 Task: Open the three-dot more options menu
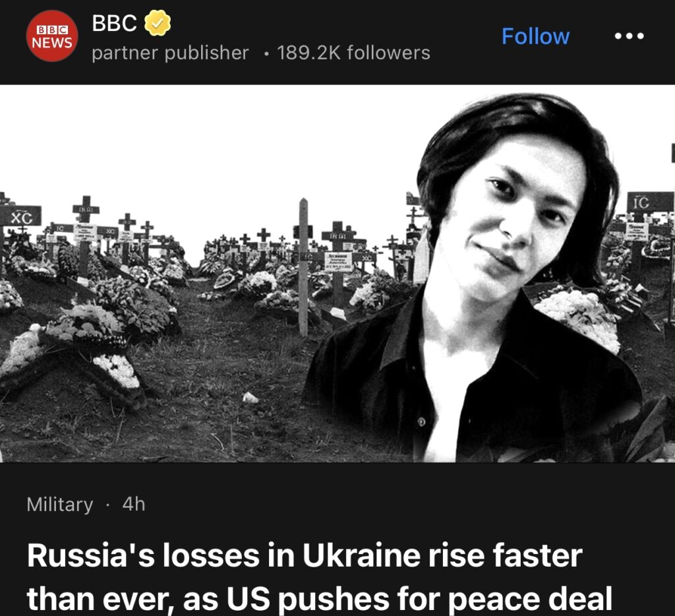click(629, 36)
